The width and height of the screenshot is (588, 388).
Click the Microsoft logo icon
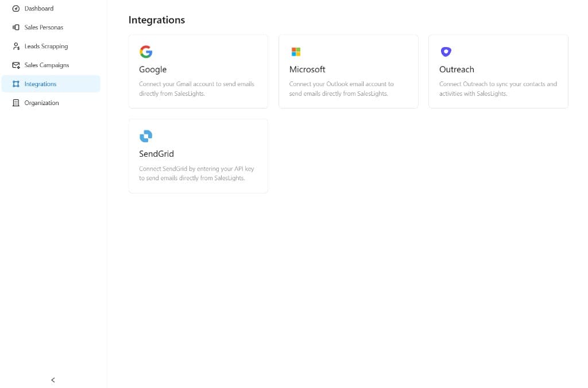[296, 52]
